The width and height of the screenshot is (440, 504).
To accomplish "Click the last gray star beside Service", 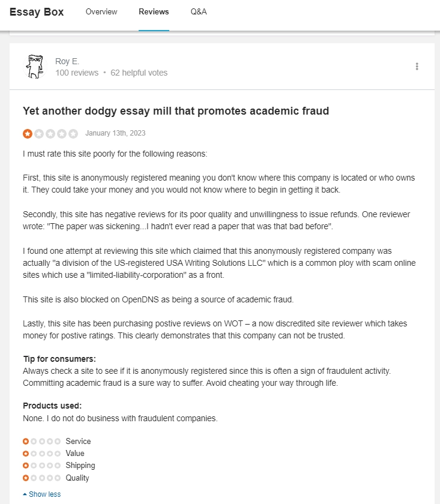I will (58, 442).
